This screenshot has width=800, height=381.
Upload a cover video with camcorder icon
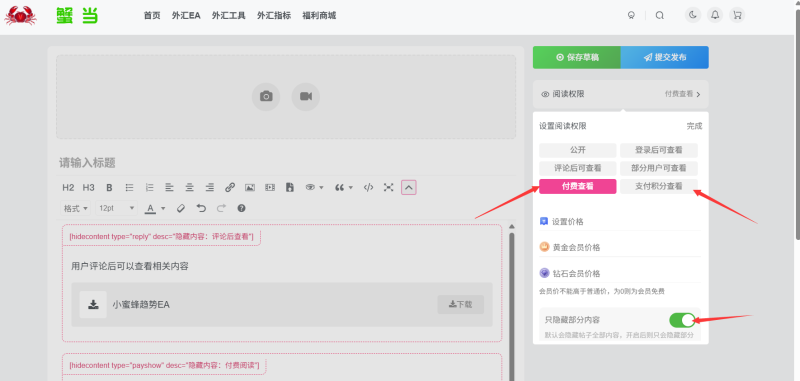coord(306,96)
